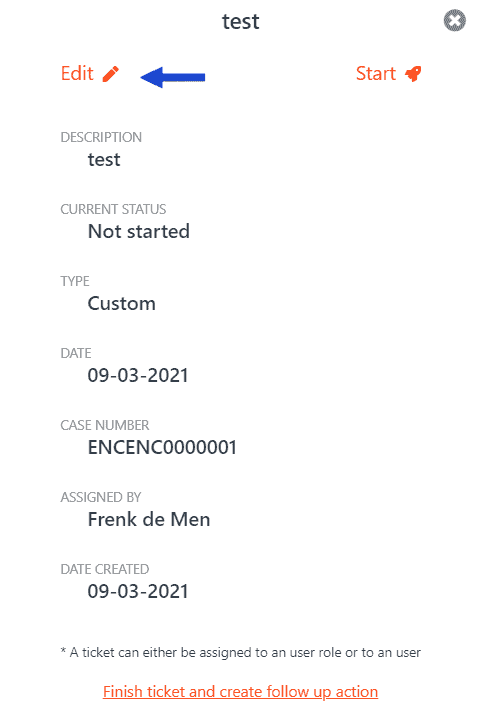Screen dimensions: 485x725
Task: Click the 'Custom' type value
Action: pos(122,303)
